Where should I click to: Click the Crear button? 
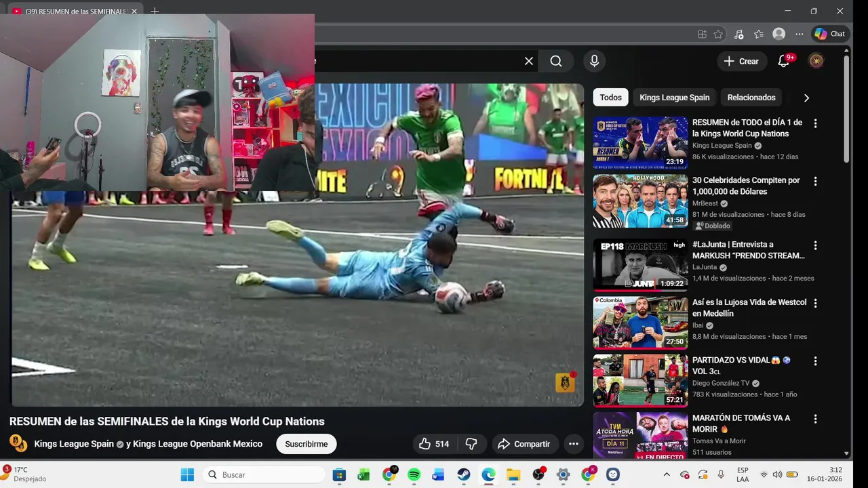pyautogui.click(x=742, y=61)
